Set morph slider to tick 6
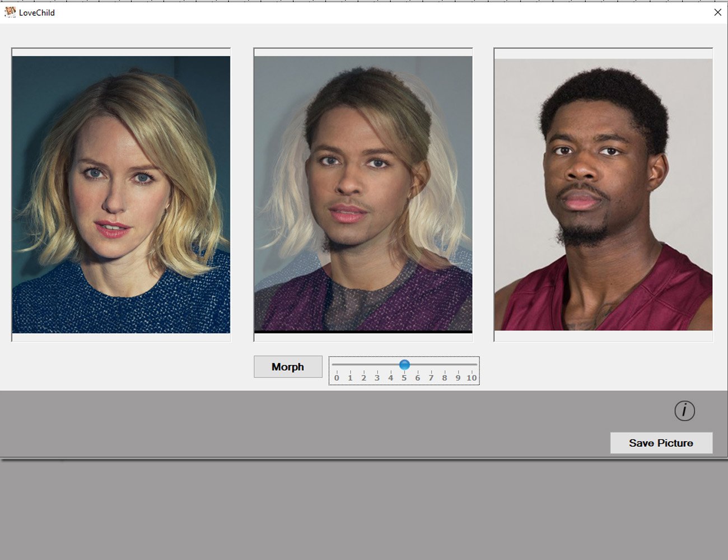This screenshot has height=560, width=728. tap(418, 365)
